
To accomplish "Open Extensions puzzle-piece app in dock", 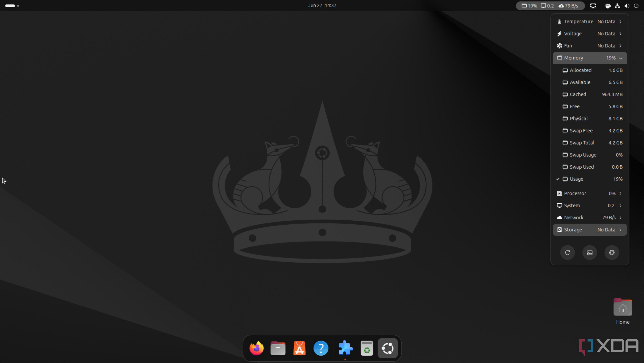I will [x=346, y=348].
